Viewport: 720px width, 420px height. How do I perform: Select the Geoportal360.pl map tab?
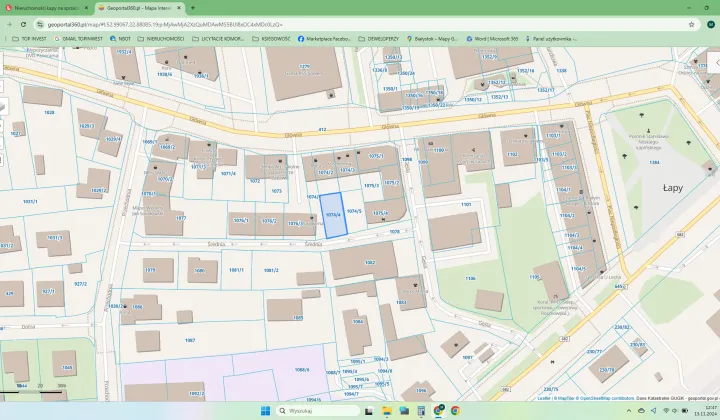click(x=135, y=7)
